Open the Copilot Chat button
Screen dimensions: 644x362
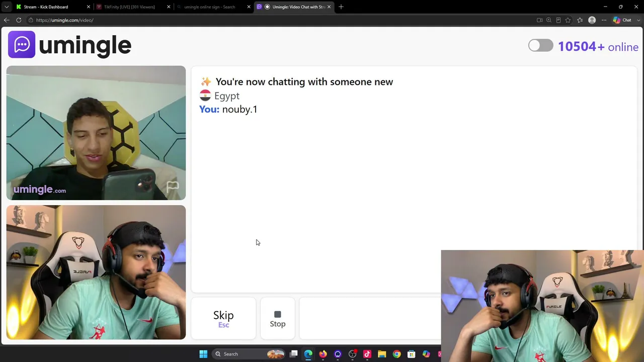click(x=622, y=20)
